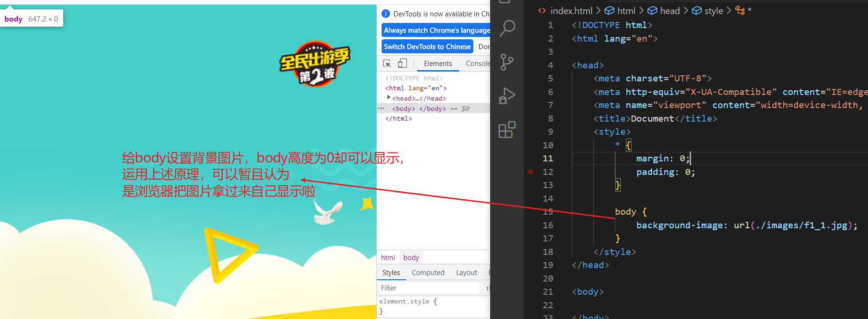Open the Extensions view
Viewport: 868px width, 319px height.
pos(507,130)
